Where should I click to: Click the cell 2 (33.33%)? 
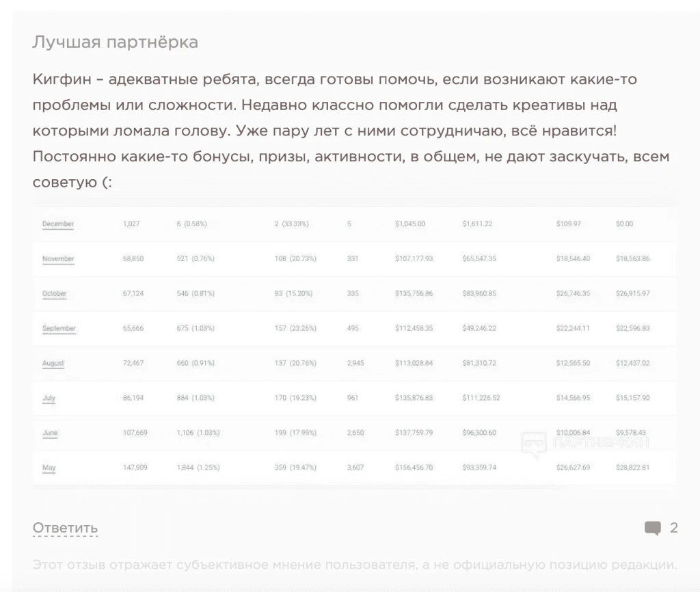point(291,224)
